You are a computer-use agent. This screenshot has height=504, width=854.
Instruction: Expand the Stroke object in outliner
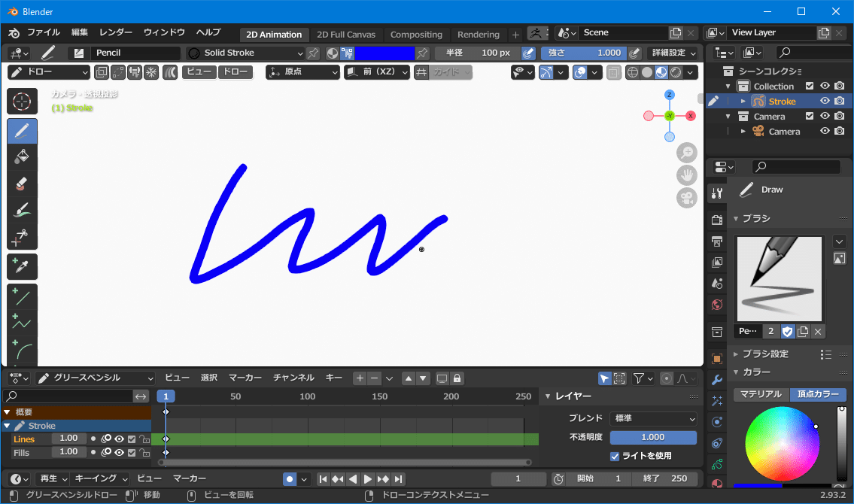pos(743,102)
